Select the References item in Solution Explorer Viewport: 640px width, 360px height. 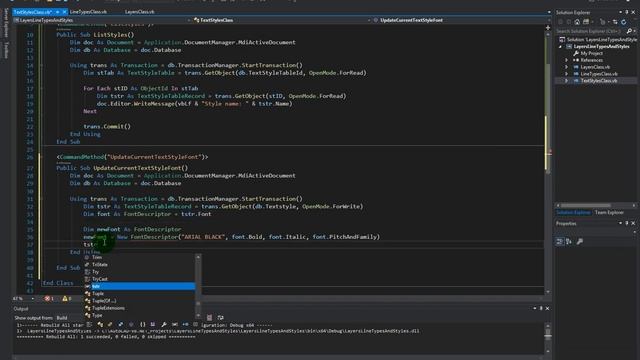[591, 60]
